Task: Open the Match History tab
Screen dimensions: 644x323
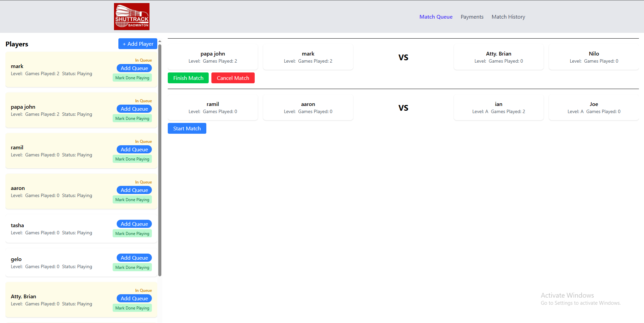Action: pos(508,17)
